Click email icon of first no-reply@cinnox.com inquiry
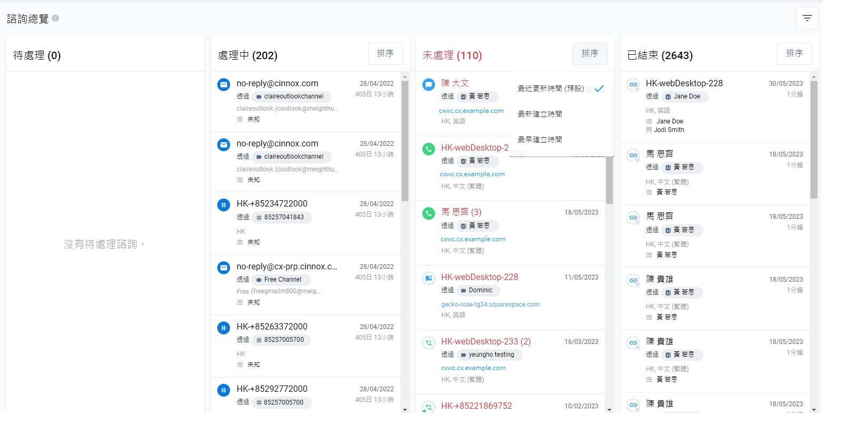 tap(224, 85)
